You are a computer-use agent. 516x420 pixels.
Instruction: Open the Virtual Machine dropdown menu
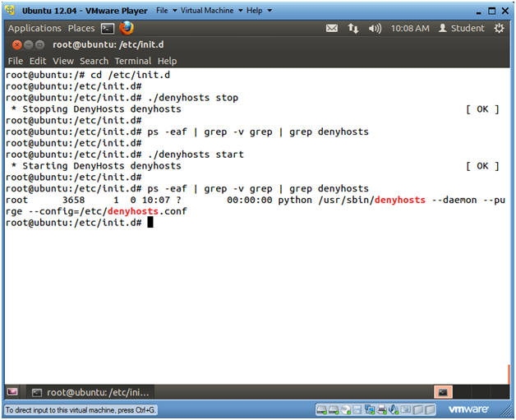point(212,11)
